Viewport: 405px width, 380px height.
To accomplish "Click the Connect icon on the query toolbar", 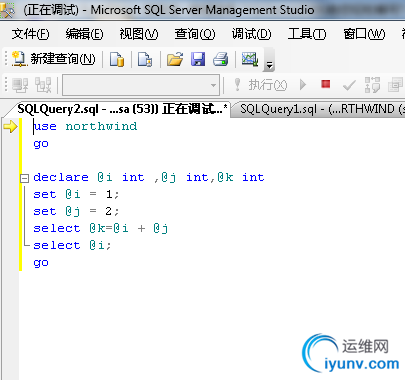I will coord(20,85).
